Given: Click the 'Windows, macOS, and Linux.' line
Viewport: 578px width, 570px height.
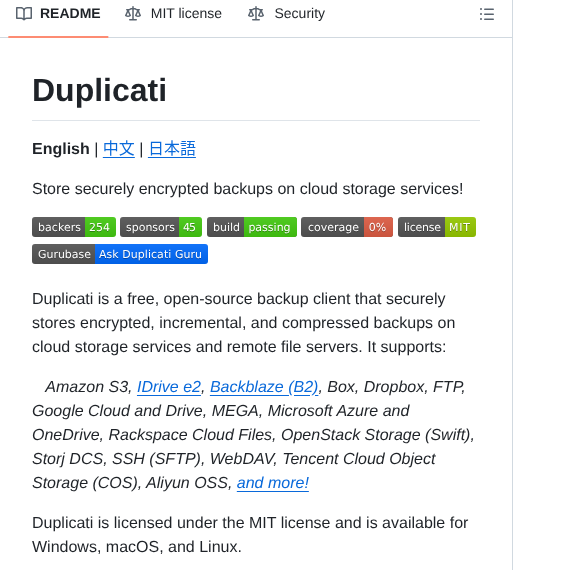Looking at the screenshot, I should tap(137, 547).
